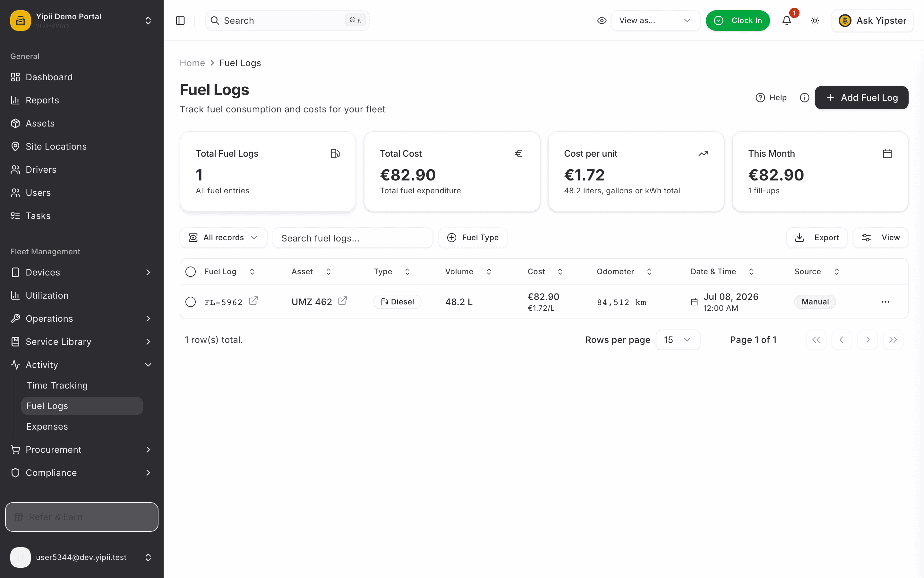Open the View as dropdown
This screenshot has width=924, height=578.
coord(655,21)
